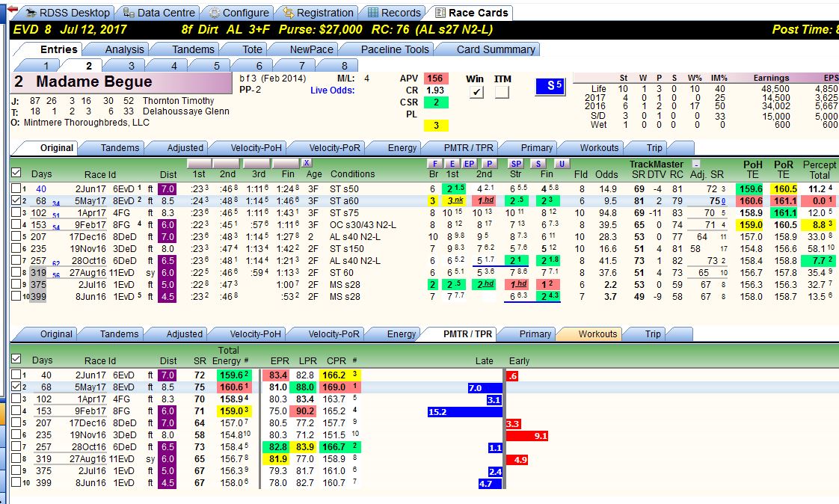Switch to the Tandems tab beside Analysis

pyautogui.click(x=193, y=49)
